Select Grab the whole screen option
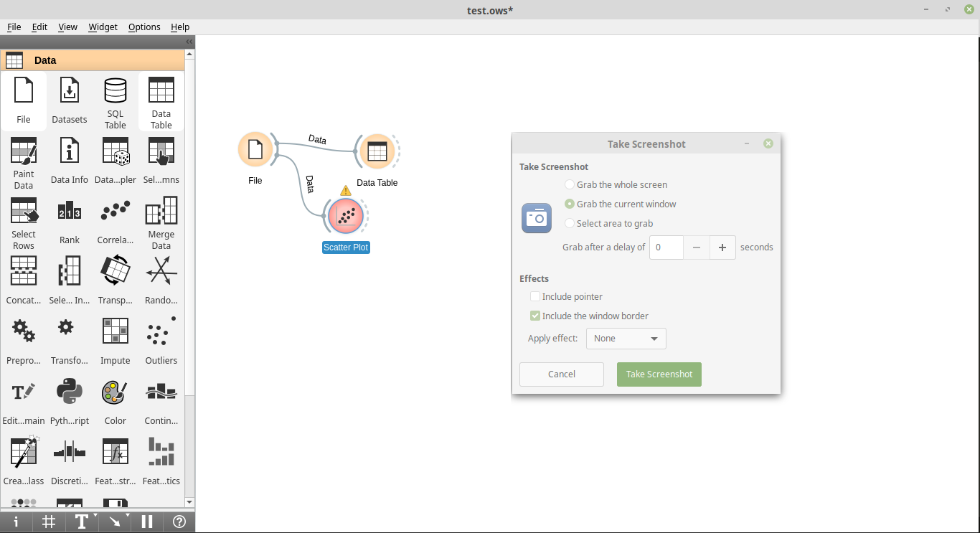 tap(569, 184)
